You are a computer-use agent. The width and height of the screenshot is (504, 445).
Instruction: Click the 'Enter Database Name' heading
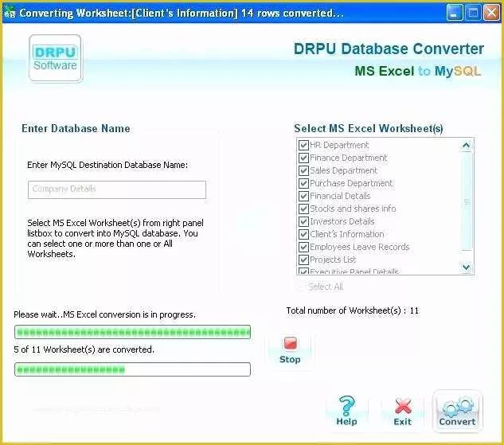[x=76, y=128]
